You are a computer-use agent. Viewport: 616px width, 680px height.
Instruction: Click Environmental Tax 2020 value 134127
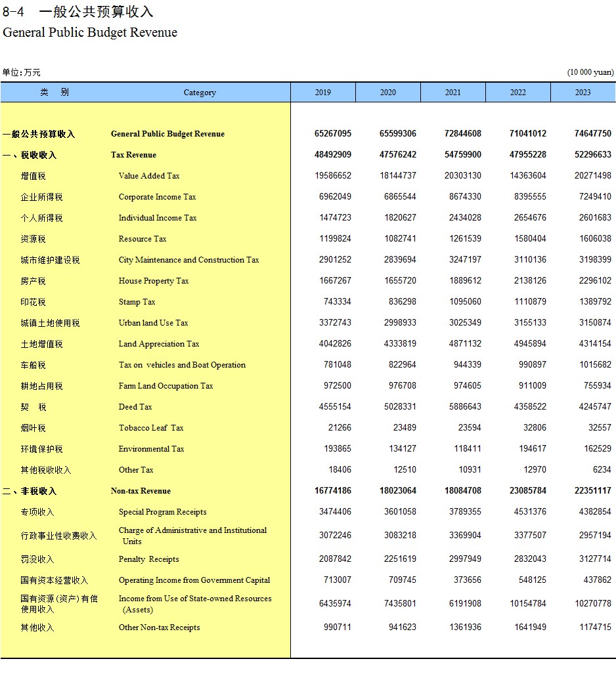[402, 449]
